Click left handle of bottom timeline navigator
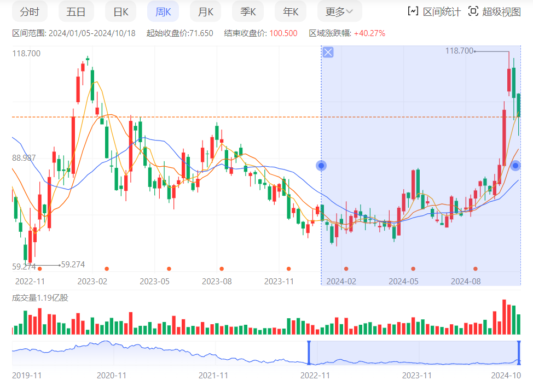Screen dimensions: 533x392 tap(309, 353)
